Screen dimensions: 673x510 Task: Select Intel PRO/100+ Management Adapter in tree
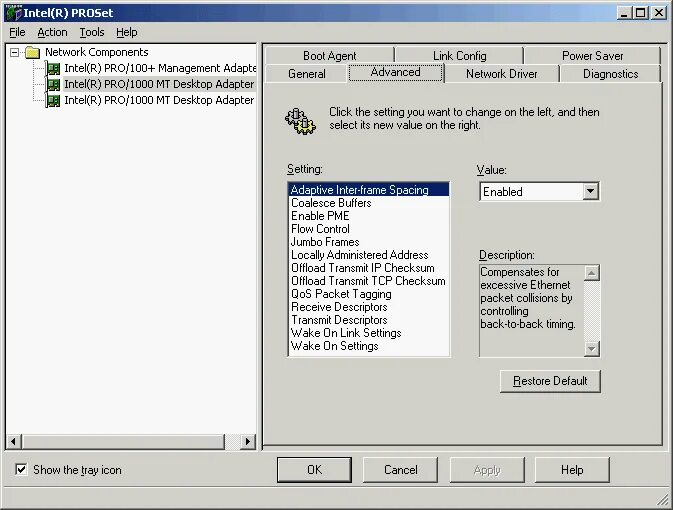pyautogui.click(x=160, y=68)
